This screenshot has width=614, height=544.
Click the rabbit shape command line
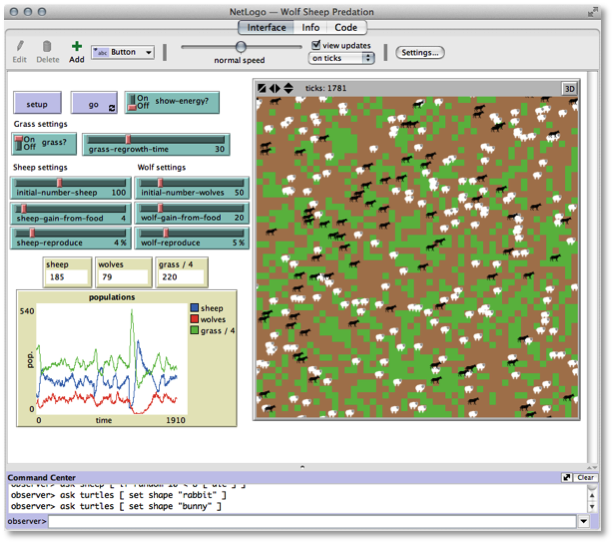[x=119, y=495]
